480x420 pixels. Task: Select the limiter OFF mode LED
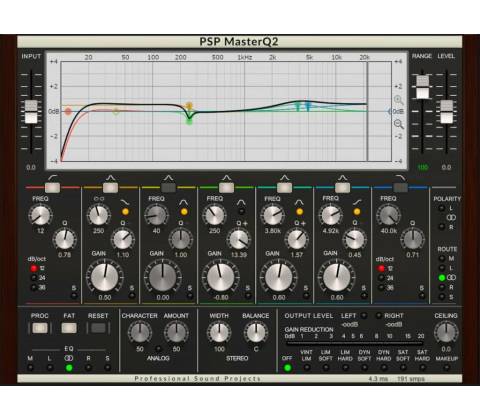[x=287, y=368]
